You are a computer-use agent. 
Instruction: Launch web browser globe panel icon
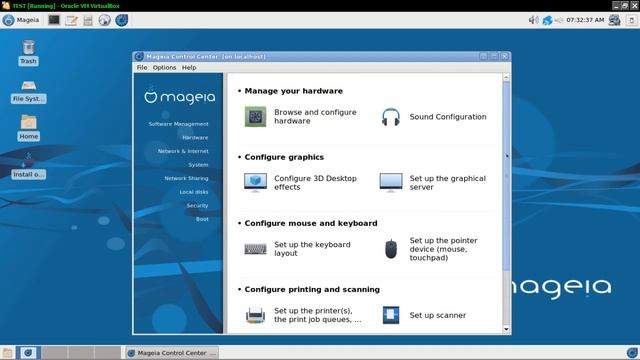104,20
